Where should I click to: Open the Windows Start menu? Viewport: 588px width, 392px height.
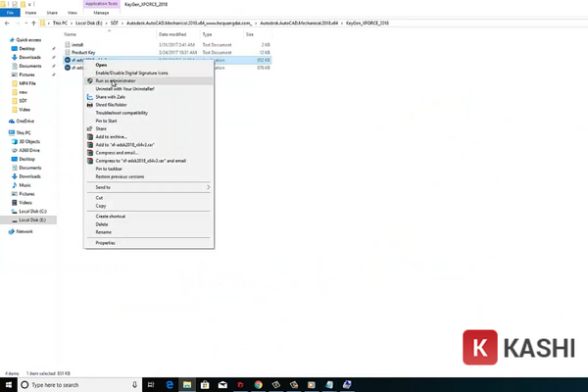pos(9,385)
